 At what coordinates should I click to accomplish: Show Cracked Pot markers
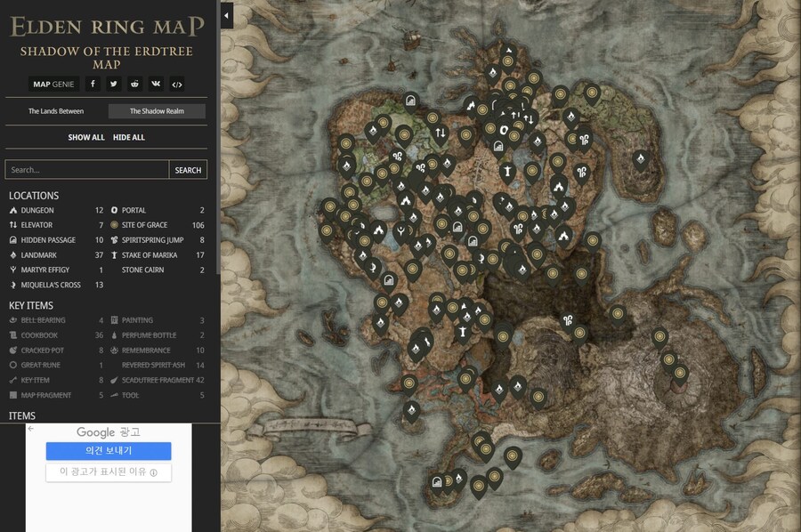coord(56,351)
